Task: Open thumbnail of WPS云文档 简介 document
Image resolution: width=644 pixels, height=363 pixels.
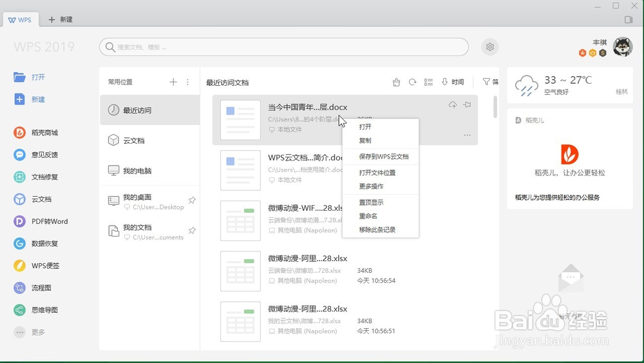Action: tap(240, 170)
